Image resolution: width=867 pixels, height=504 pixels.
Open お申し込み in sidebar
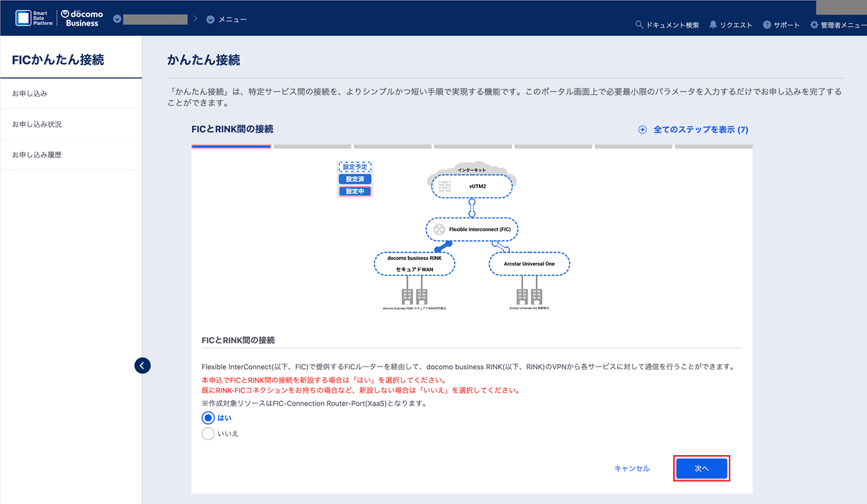click(30, 93)
